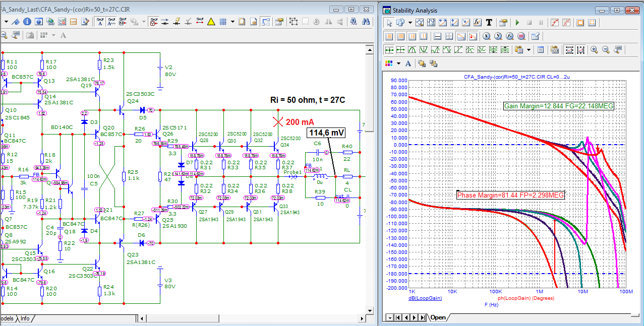This screenshot has width=644, height=326.
Task: Toggle the schematic grid icon
Action: 223,21
